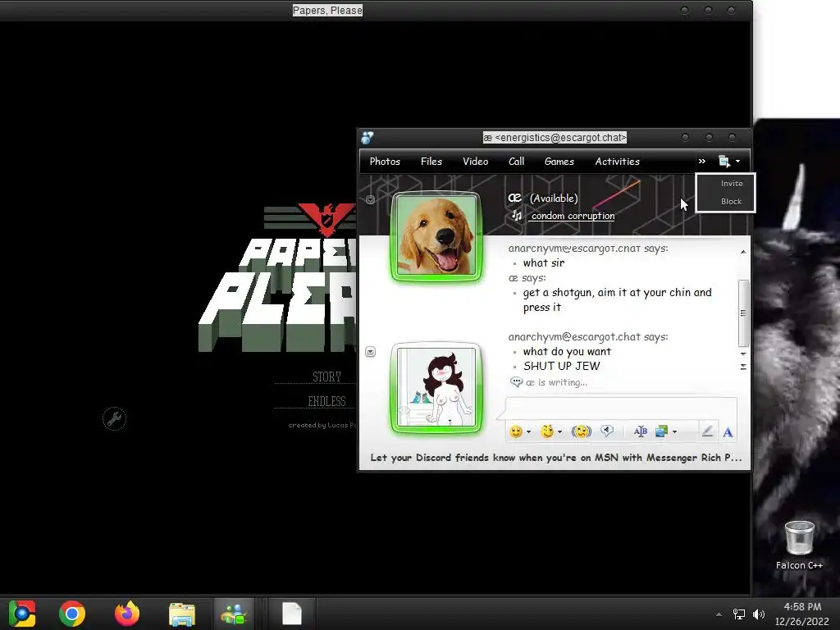
Task: Switch to handwriting pen mode
Action: tap(708, 431)
